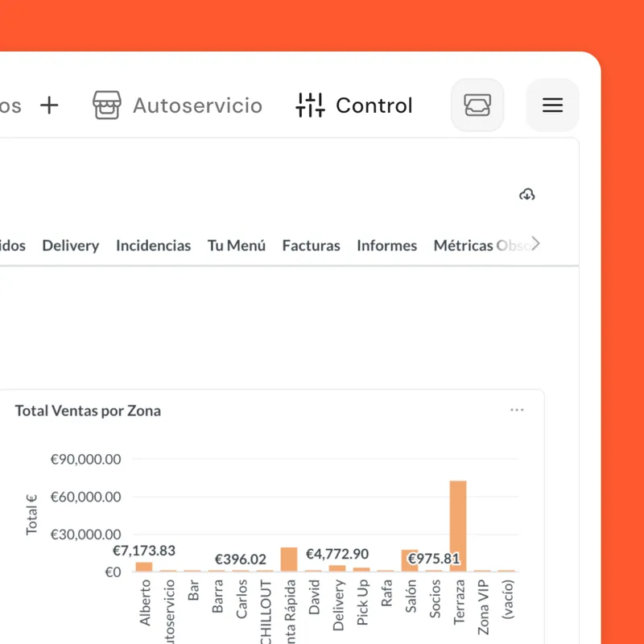Select the Venta Rápida bar in chart
The height and width of the screenshot is (644, 644).
click(289, 559)
